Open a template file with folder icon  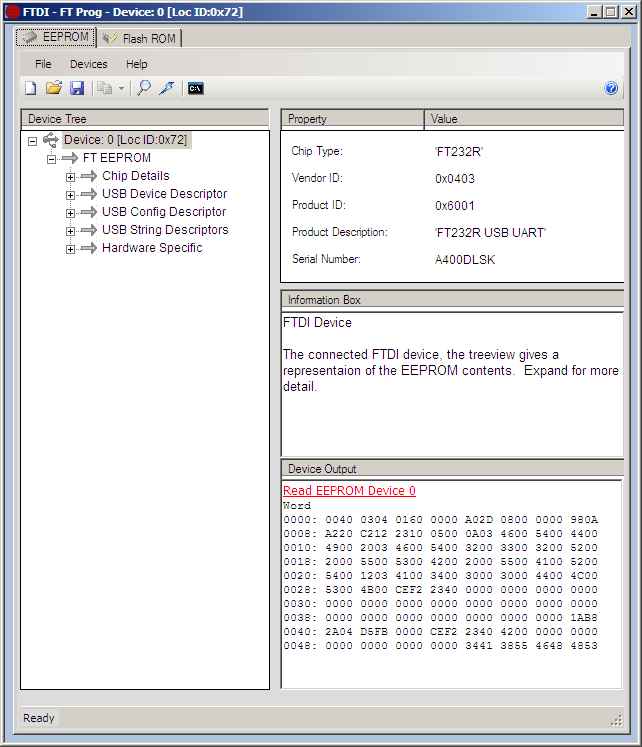pyautogui.click(x=54, y=88)
